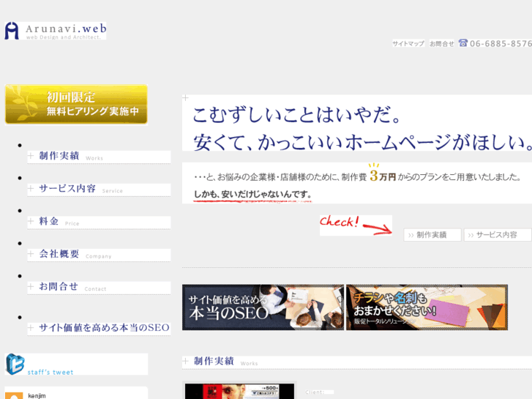Click the underlined しかも、安いだけじゃないんです。 text
Screen dimensions: 532x399
[252, 195]
